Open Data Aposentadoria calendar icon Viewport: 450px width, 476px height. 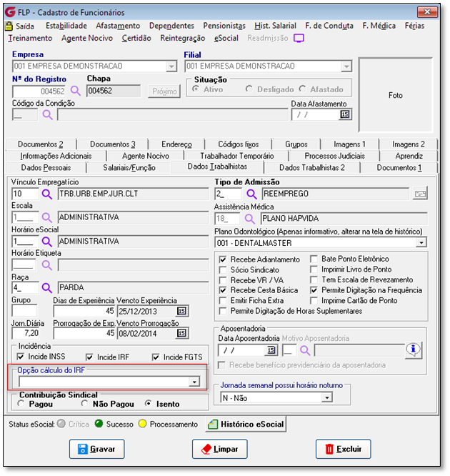tap(271, 350)
